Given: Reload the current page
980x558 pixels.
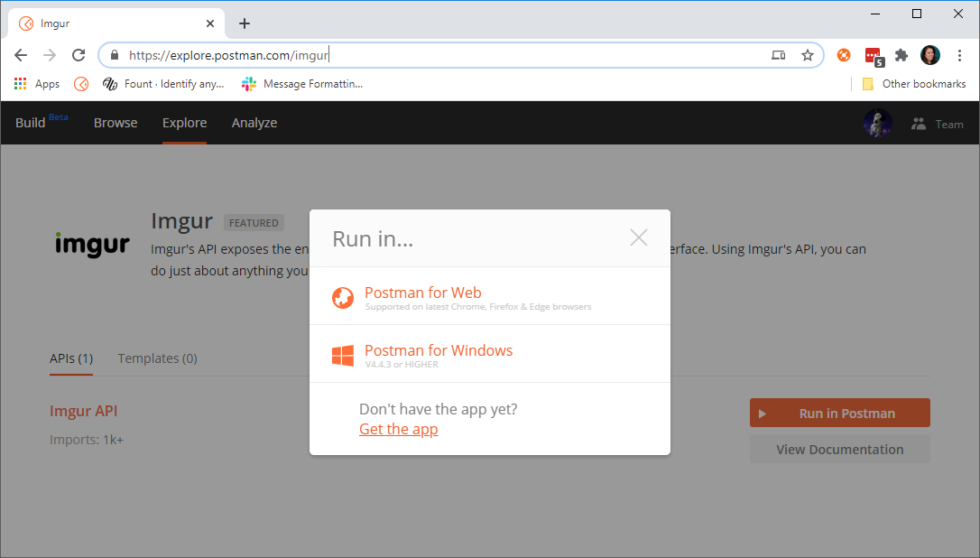Looking at the screenshot, I should tap(79, 55).
